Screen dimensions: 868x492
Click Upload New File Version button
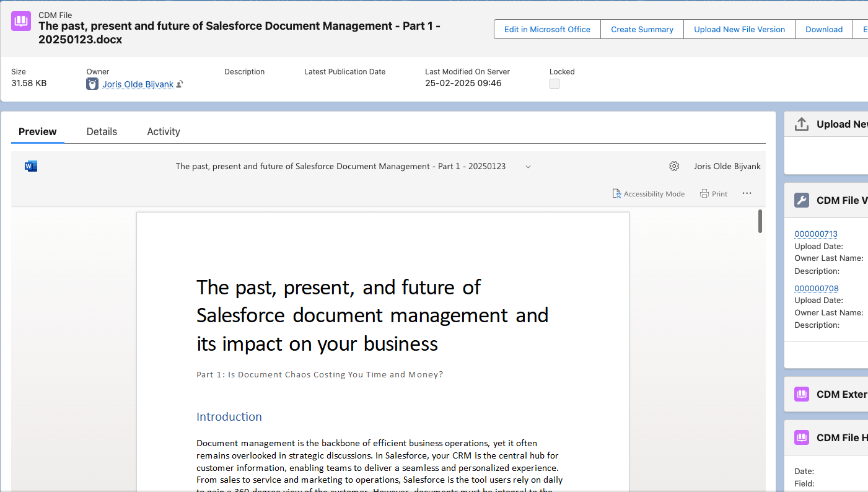pyautogui.click(x=739, y=29)
